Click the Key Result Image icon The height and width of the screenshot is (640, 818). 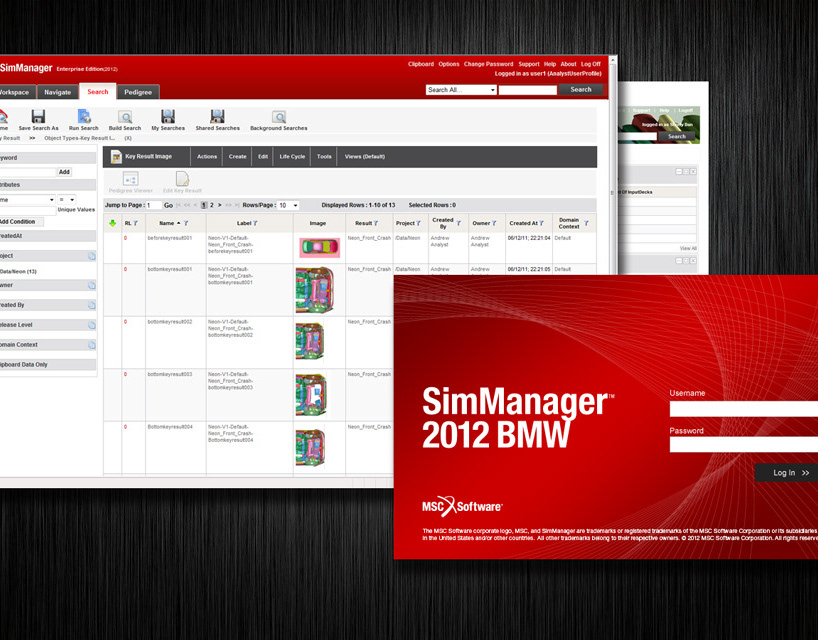pyautogui.click(x=116, y=156)
